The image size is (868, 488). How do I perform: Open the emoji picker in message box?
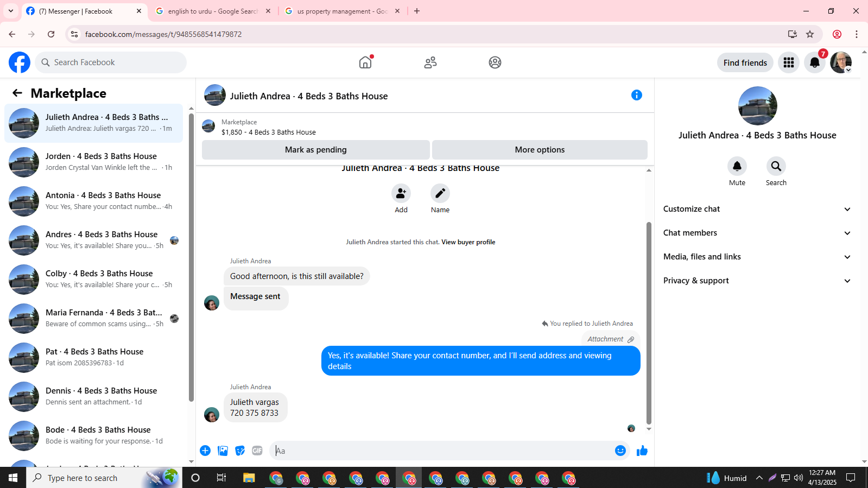pyautogui.click(x=620, y=451)
